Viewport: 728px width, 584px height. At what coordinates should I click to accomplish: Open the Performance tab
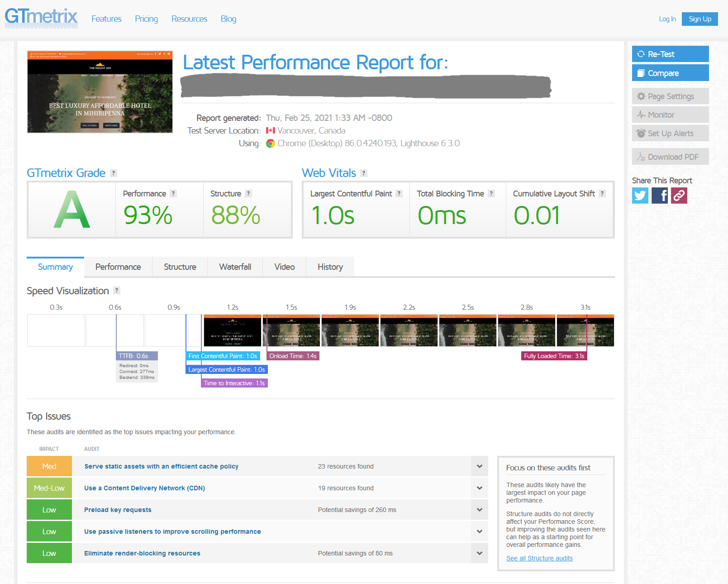tap(118, 267)
